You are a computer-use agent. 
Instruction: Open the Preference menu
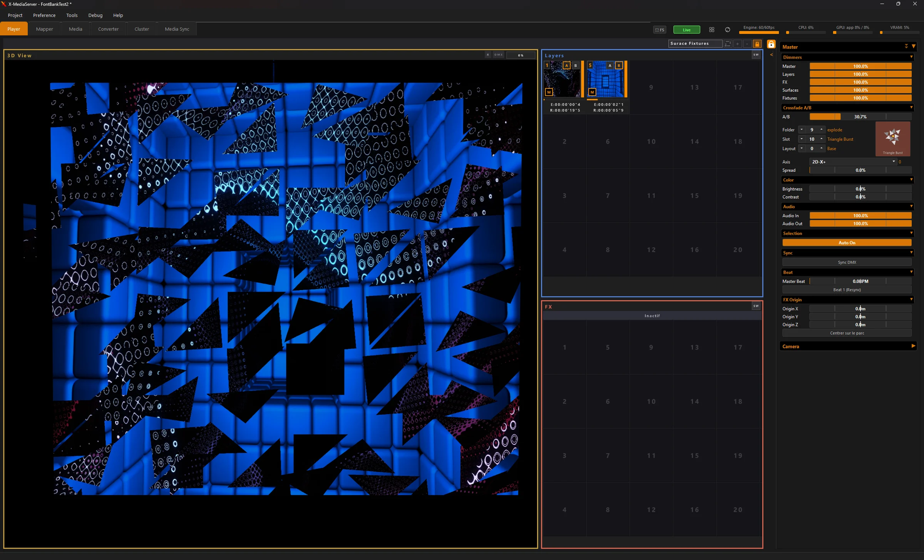44,15
